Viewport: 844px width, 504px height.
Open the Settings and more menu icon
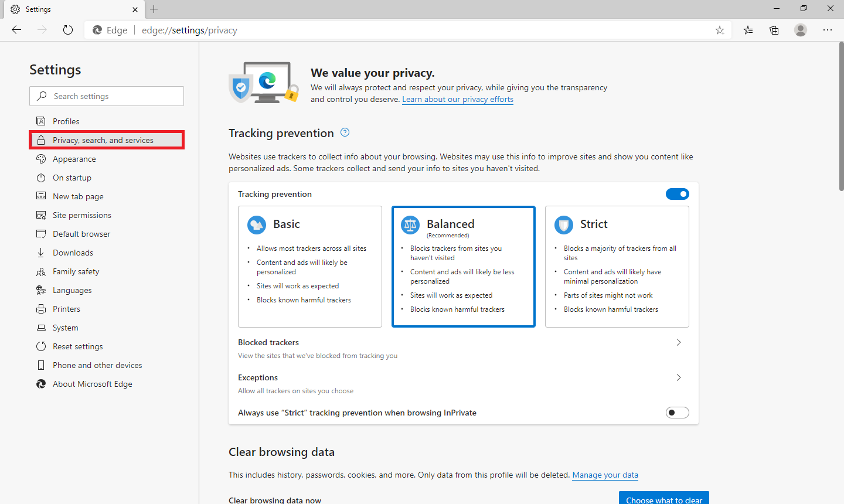[x=828, y=29]
